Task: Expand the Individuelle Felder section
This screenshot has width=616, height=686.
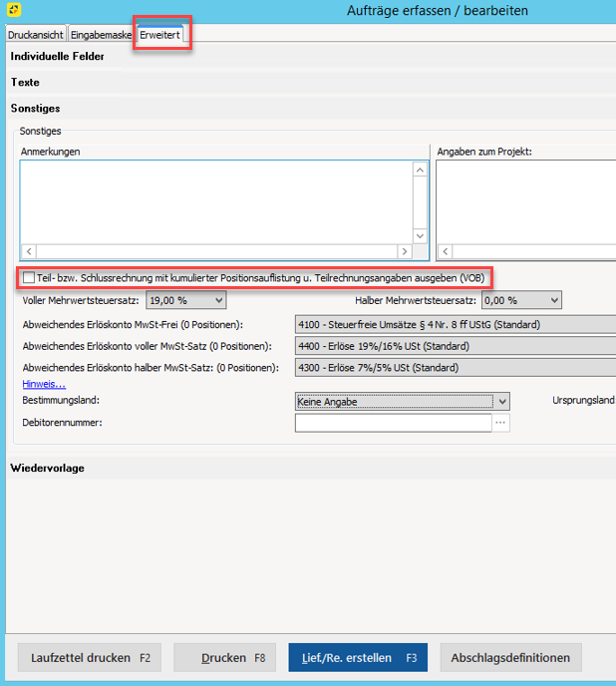Action: coord(57,57)
